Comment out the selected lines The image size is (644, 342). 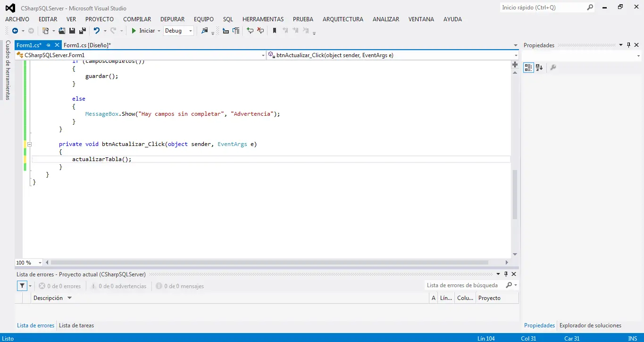tap(250, 31)
